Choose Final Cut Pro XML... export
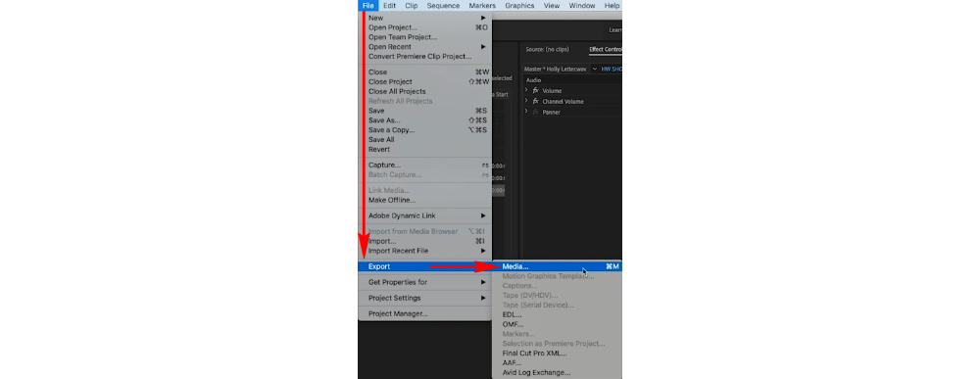Screen dimensions: 980x379 pyautogui.click(x=558, y=353)
